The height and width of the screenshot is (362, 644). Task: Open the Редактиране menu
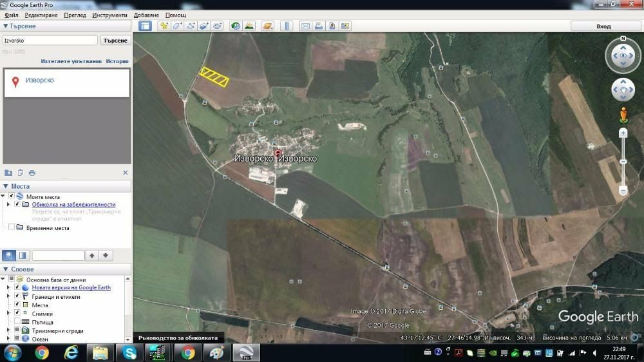(41, 15)
